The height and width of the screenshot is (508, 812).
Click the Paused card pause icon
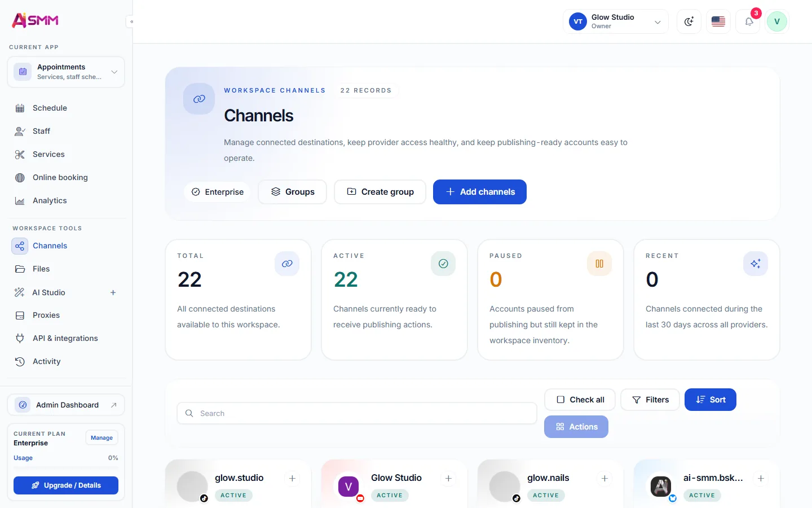(599, 264)
